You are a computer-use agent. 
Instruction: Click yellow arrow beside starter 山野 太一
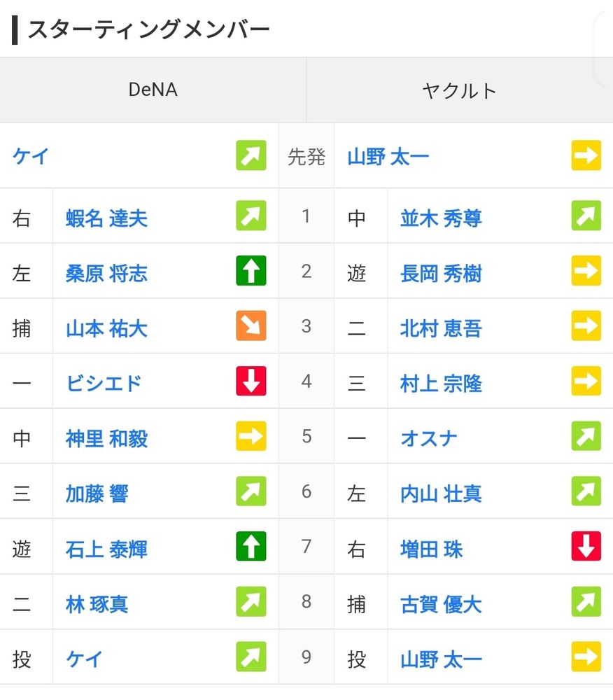(x=586, y=155)
